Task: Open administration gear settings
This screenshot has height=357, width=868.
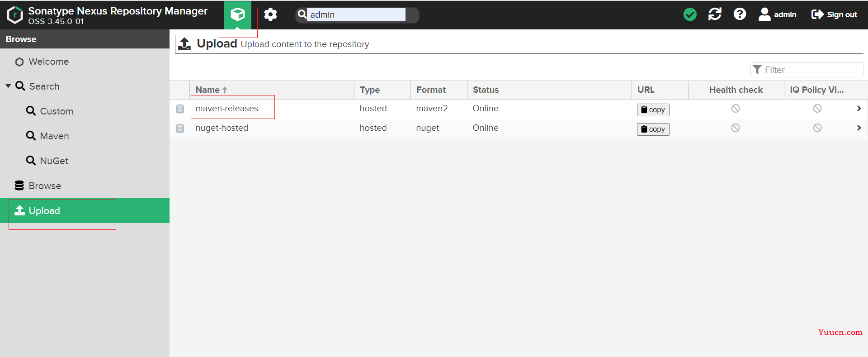Action: (x=270, y=15)
